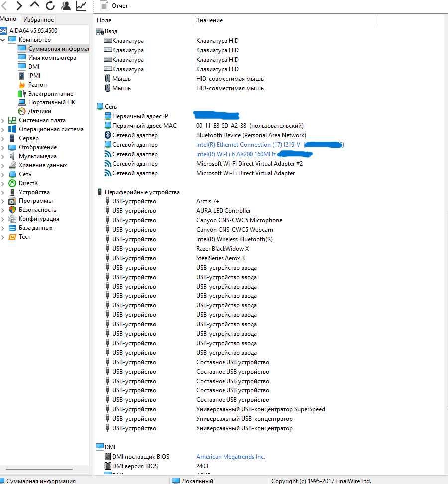The width and height of the screenshot is (448, 484).
Task: Open the graph chart toolbar icon
Action: (81, 5)
